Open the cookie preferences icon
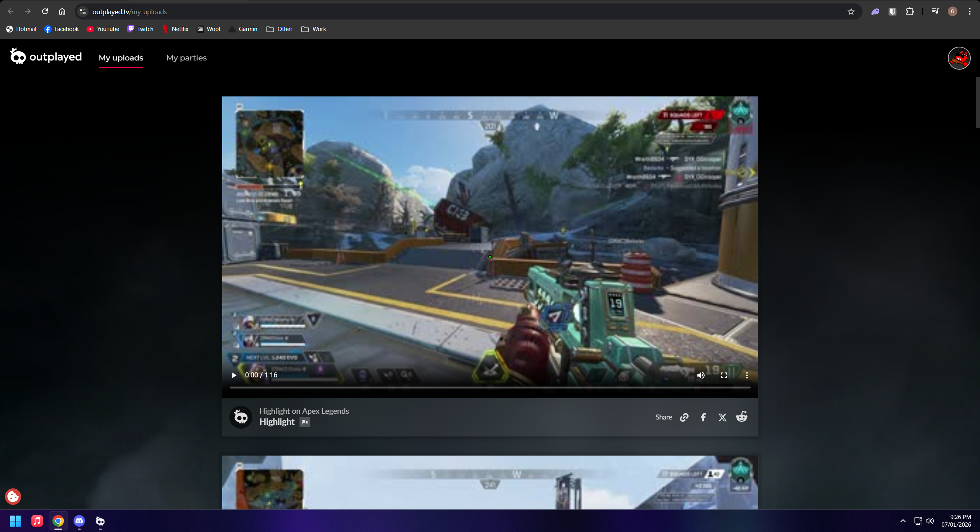This screenshot has height=532, width=980. (13, 496)
